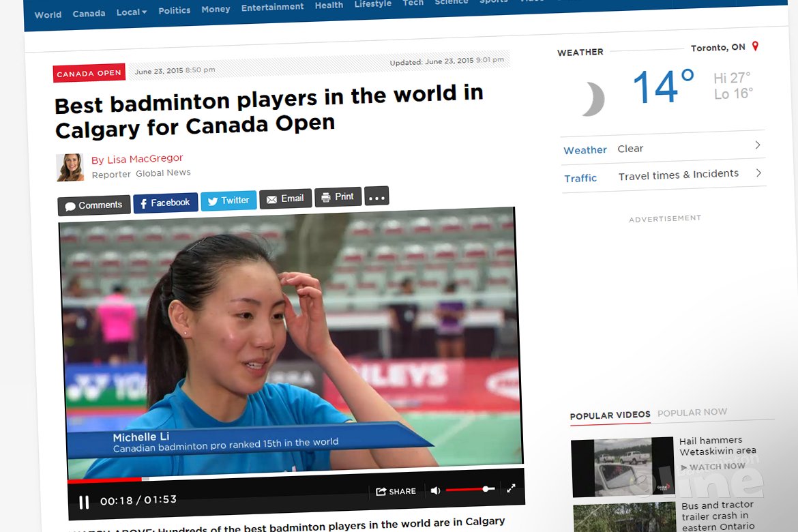Click the Toronto, ON location text
Image resolution: width=798 pixels, height=532 pixels.
(718, 47)
